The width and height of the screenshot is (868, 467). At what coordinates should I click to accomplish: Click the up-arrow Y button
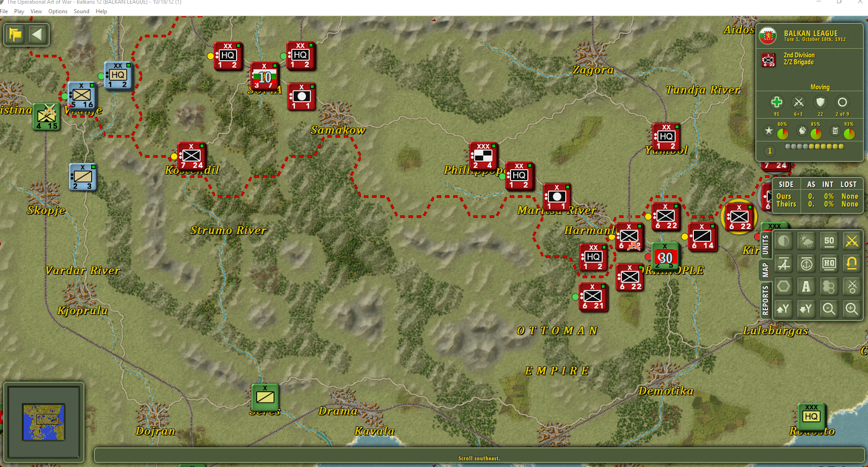783,309
